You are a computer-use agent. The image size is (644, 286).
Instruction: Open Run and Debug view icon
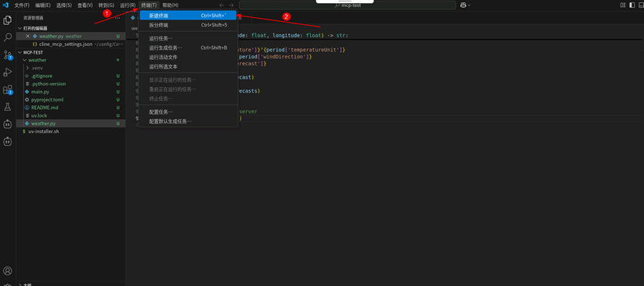coord(7,72)
